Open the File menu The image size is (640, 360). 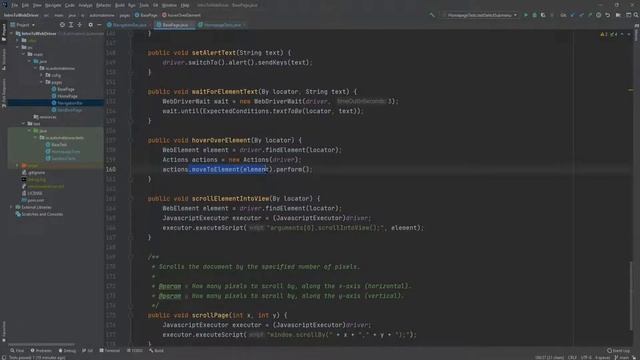[x=15, y=5]
